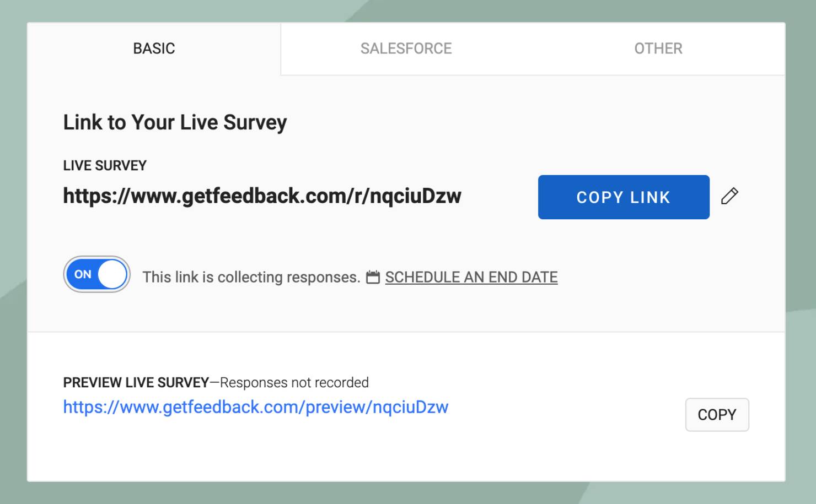Open the SALESFORCE tab
Screen dimensions: 816x504
coord(406,48)
